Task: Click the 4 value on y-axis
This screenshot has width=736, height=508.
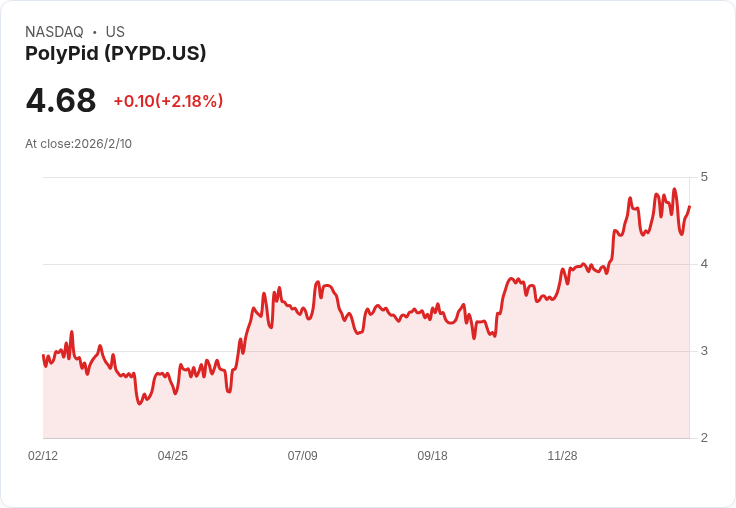Action: [x=704, y=264]
